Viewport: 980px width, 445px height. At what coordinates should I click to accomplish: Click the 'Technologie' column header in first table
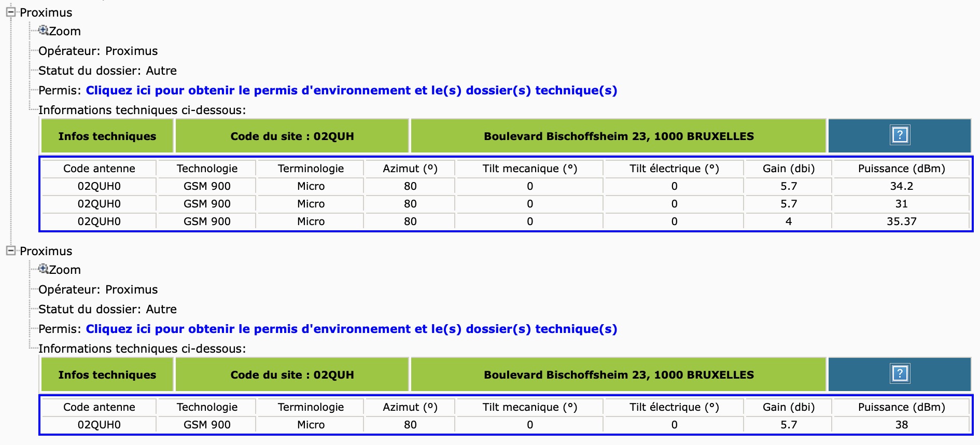point(207,168)
